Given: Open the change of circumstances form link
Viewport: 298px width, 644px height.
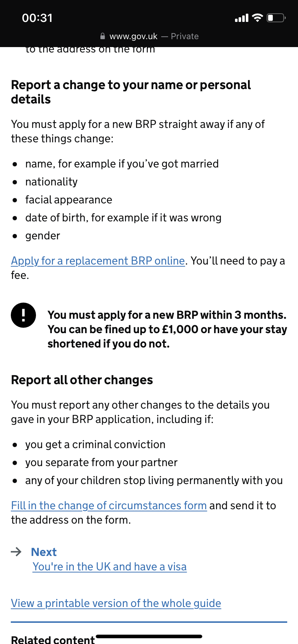Looking at the screenshot, I should 109,506.
